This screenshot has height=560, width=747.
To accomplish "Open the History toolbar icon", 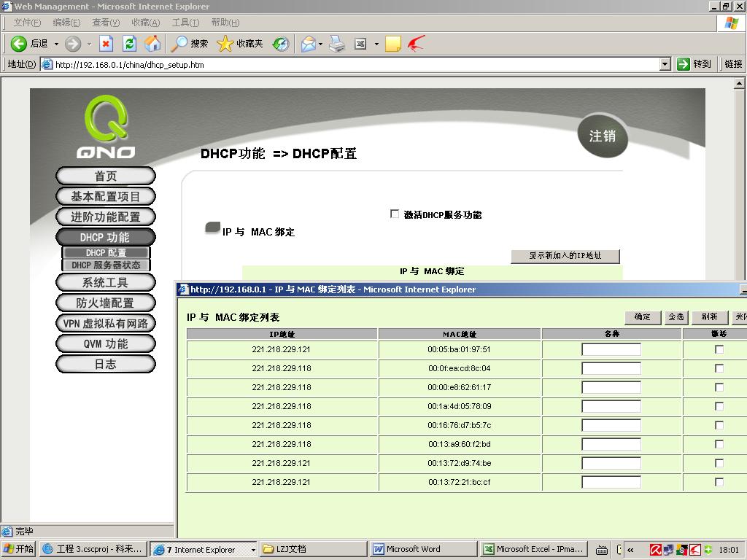I will [x=281, y=44].
